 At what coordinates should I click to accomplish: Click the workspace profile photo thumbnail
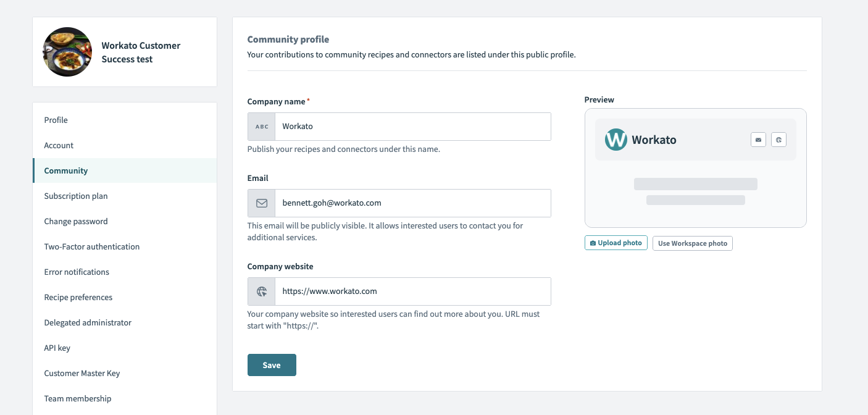pyautogui.click(x=67, y=52)
